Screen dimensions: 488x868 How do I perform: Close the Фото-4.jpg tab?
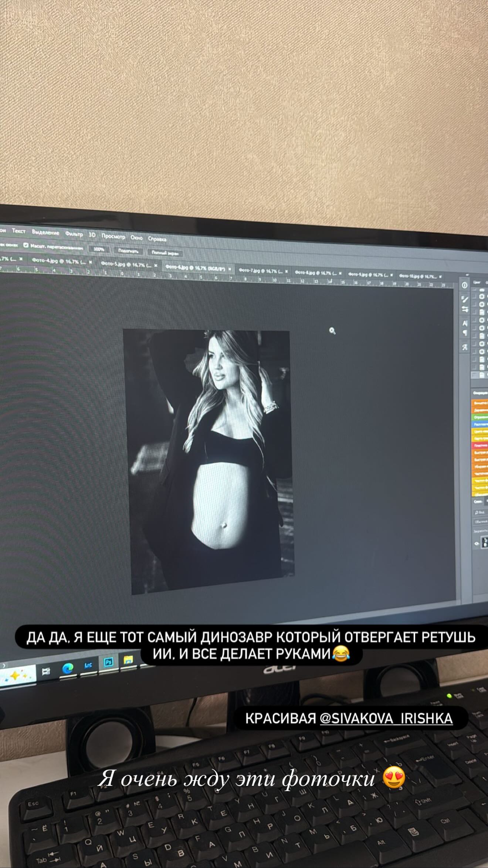(90, 262)
